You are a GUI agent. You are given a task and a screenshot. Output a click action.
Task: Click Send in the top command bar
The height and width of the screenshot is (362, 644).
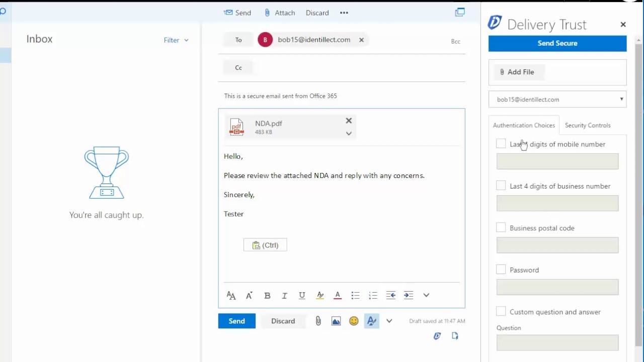tap(237, 13)
